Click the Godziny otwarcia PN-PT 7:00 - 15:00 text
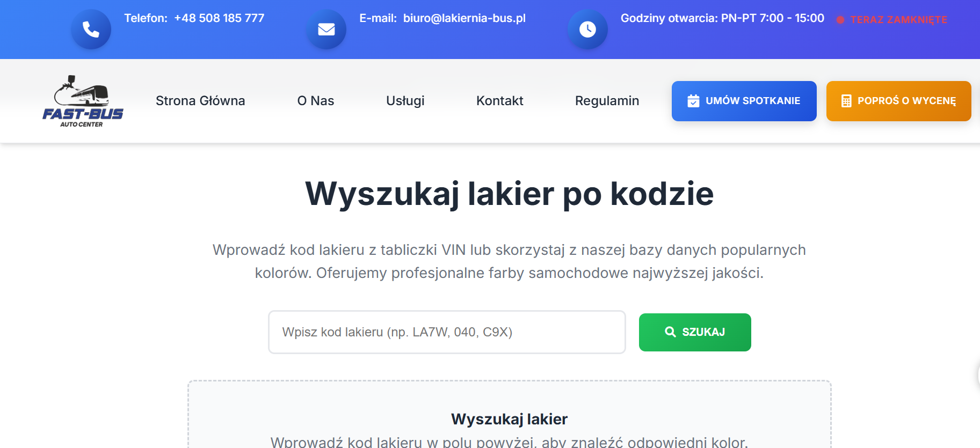 tap(722, 18)
